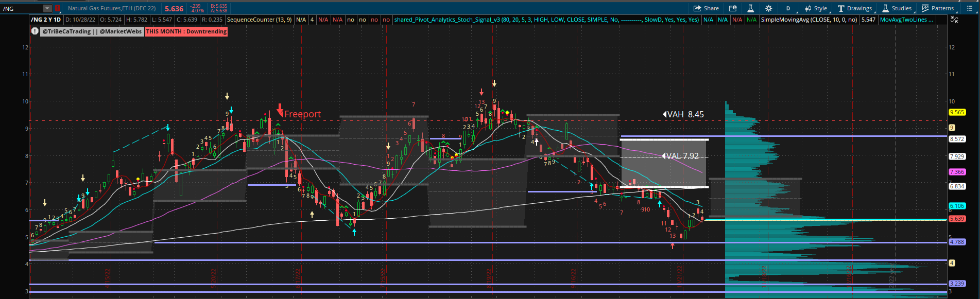Screen dimensions: 980x299
Task: Click the D: 10/28/22 date readout
Action: tap(80, 20)
